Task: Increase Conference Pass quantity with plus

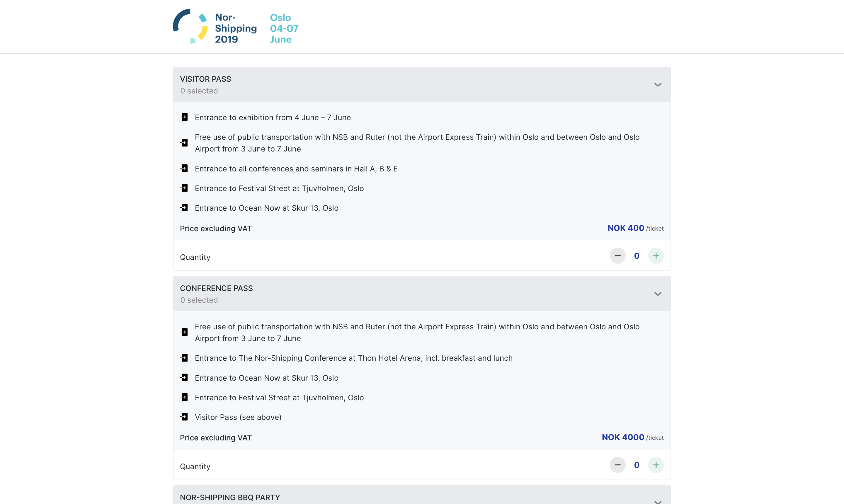Action: pyautogui.click(x=656, y=465)
